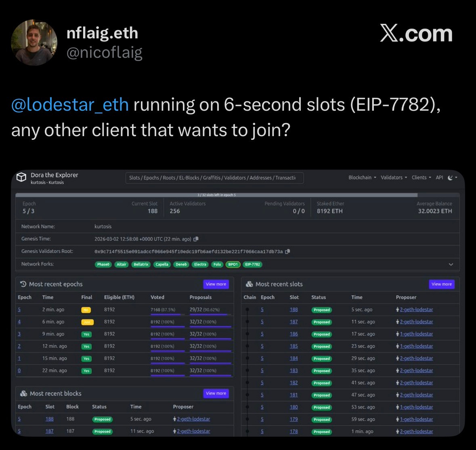Click the nflaig.eth display name
The image size is (476, 450).
click(102, 33)
